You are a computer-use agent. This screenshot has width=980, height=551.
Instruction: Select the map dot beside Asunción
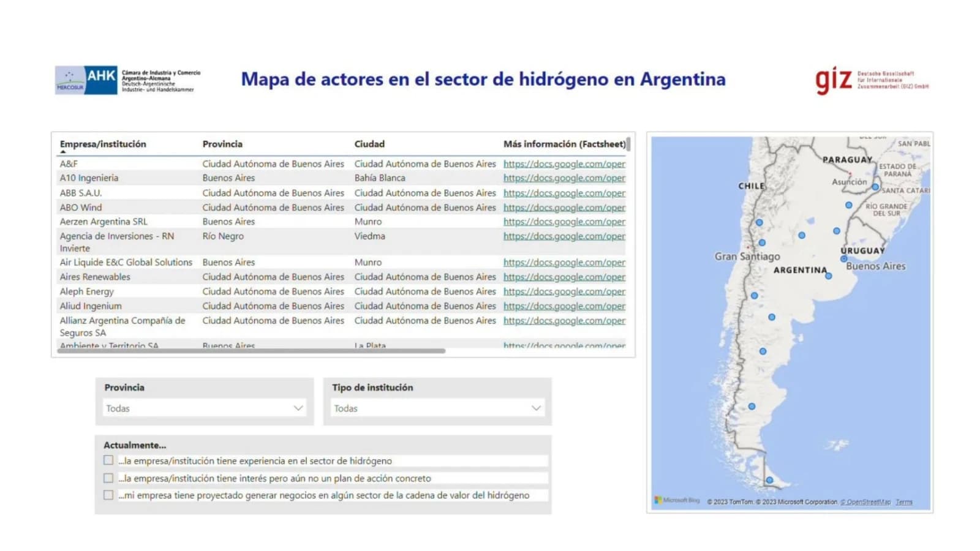875,187
